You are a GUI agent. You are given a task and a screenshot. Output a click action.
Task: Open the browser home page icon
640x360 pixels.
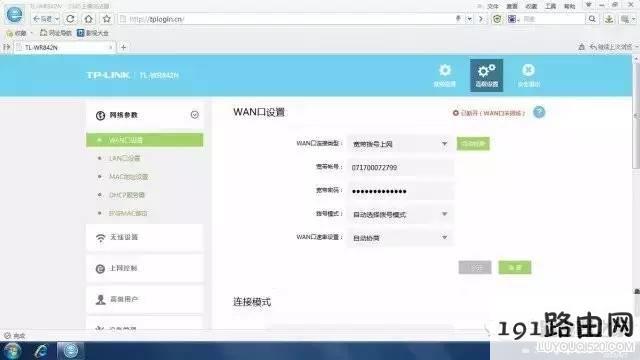pos(89,19)
